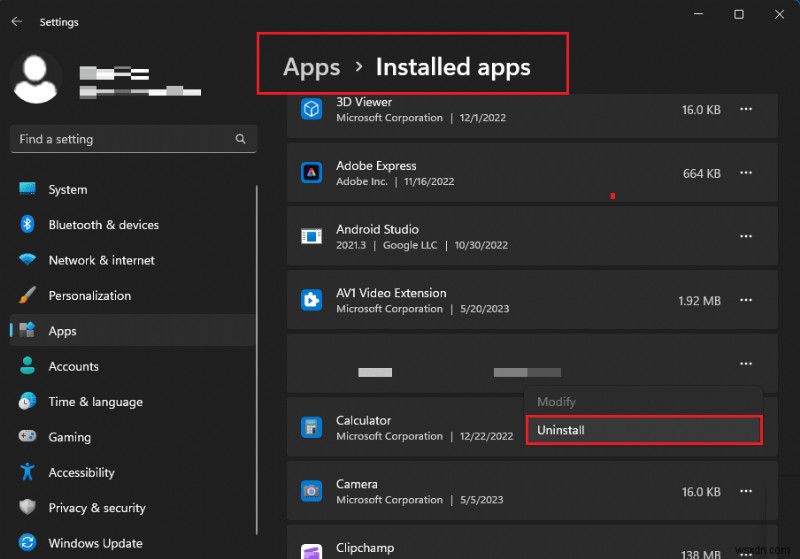Image resolution: width=800 pixels, height=559 pixels.
Task: Open Bluetooth & devices settings
Action: [133, 225]
